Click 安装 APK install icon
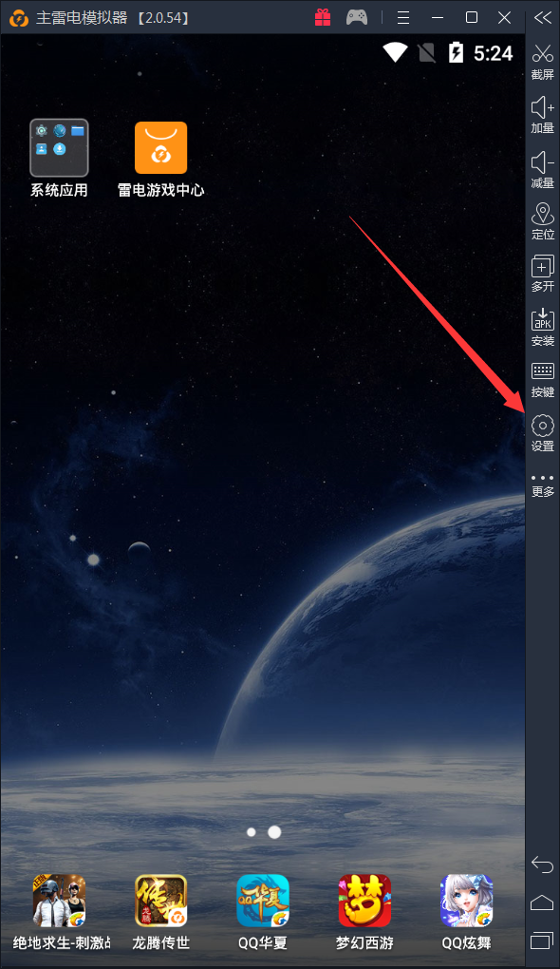560x969 pixels. [543, 320]
